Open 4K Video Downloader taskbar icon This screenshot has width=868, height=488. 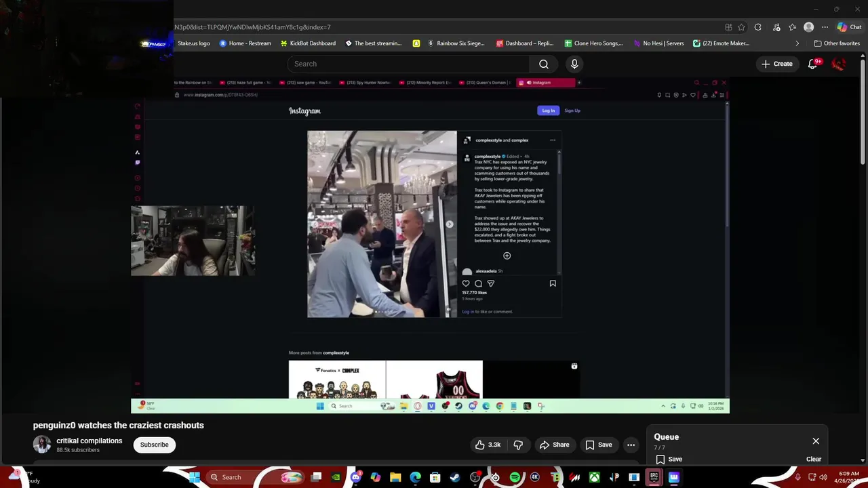[534, 477]
